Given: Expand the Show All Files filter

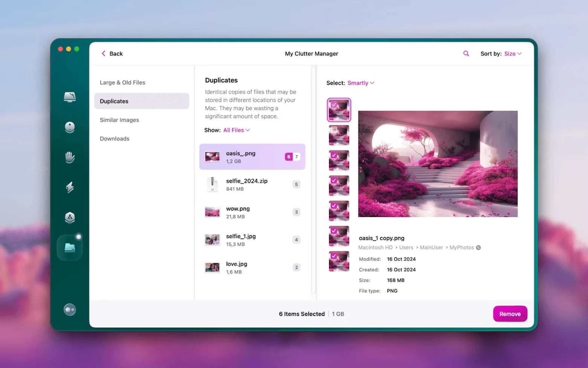Looking at the screenshot, I should (236, 130).
